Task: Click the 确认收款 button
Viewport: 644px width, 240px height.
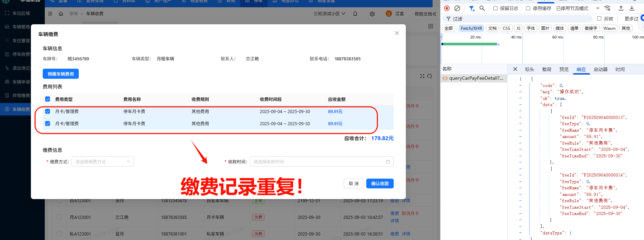Action: [380, 184]
